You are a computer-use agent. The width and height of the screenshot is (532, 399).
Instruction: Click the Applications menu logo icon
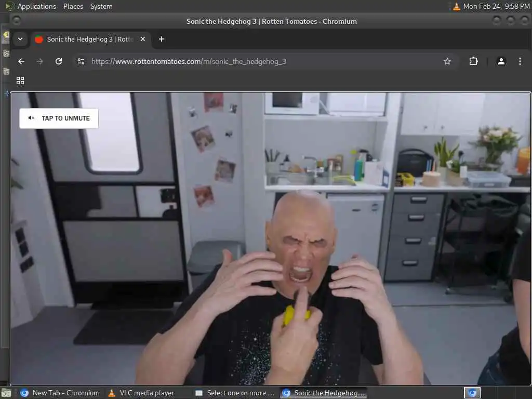click(9, 6)
